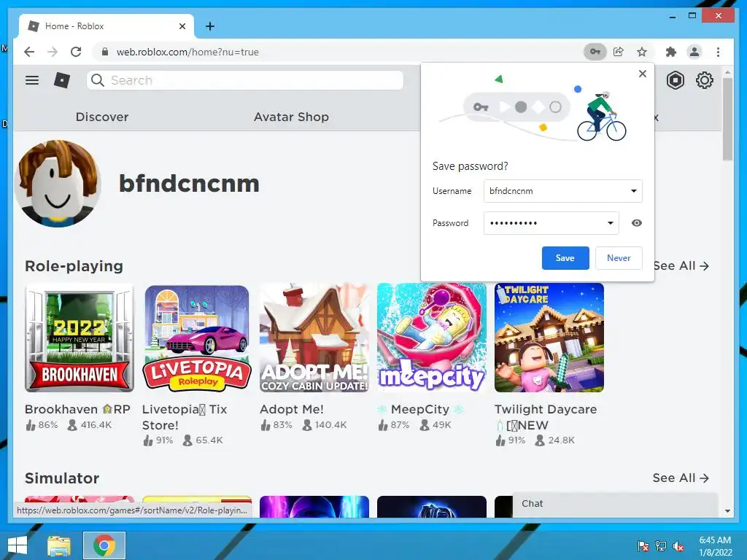Go forward with the browser arrow
747x560 pixels.
point(53,52)
